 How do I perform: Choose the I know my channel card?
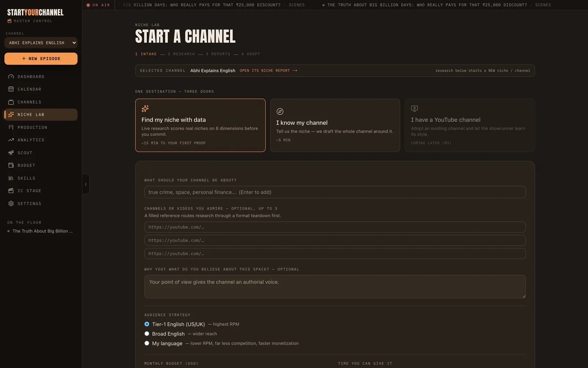coord(335,125)
